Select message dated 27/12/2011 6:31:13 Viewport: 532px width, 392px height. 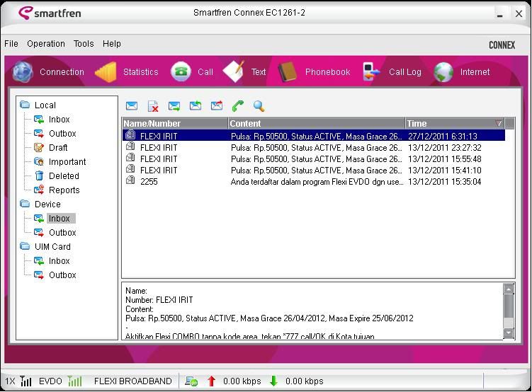click(314, 136)
